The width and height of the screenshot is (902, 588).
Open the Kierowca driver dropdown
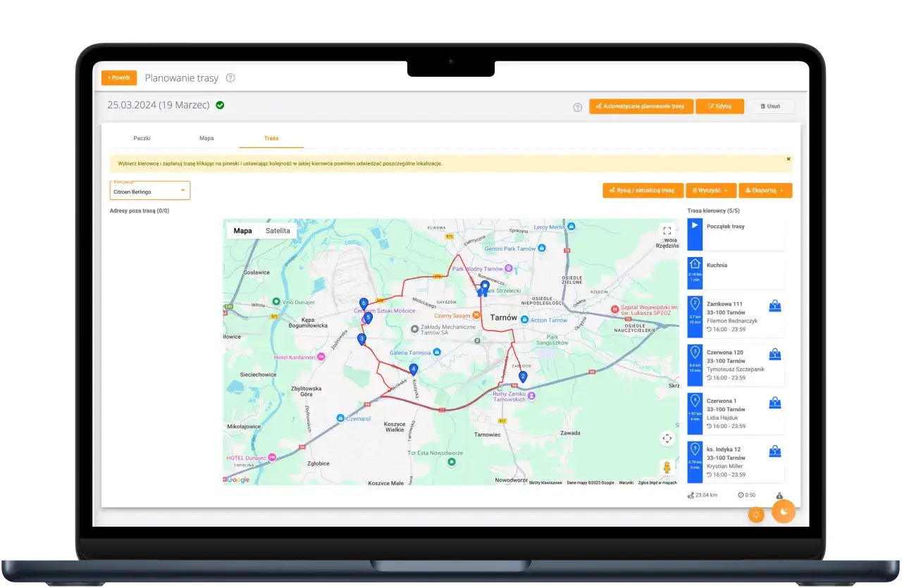pyautogui.click(x=150, y=191)
